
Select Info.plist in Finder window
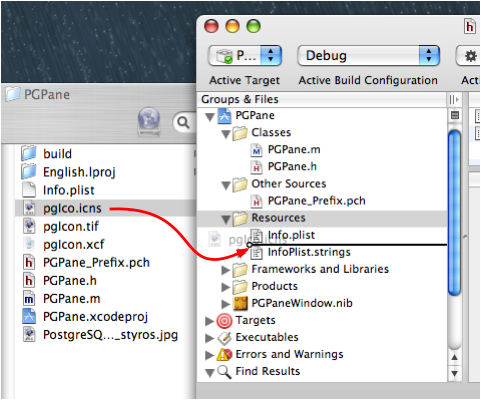[69, 190]
